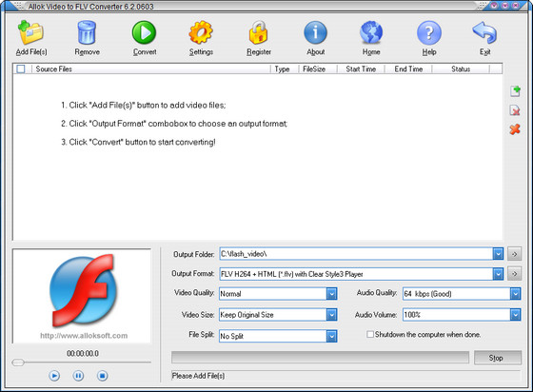Click the Add File(s) folder icon
533x392 pixels.
tap(30, 32)
